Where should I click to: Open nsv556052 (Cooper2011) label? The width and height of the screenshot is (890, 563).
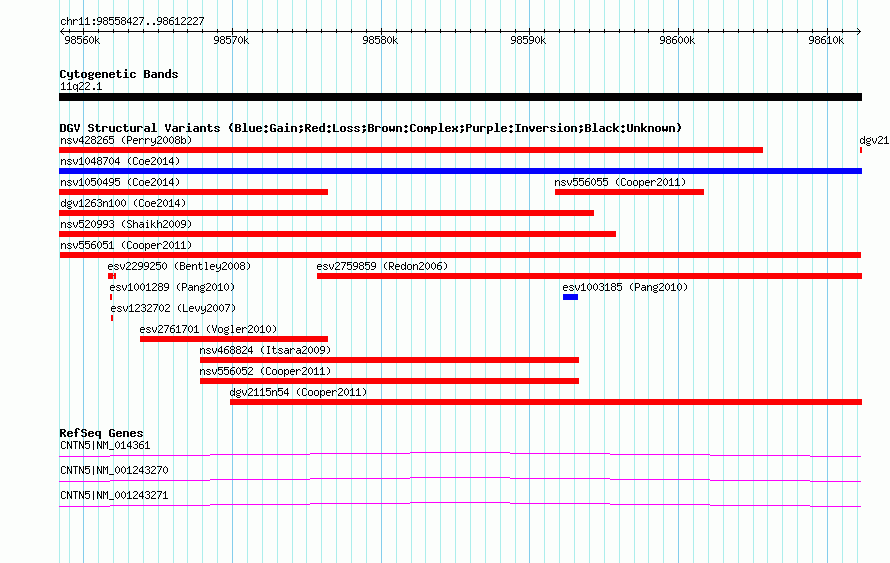(x=265, y=371)
